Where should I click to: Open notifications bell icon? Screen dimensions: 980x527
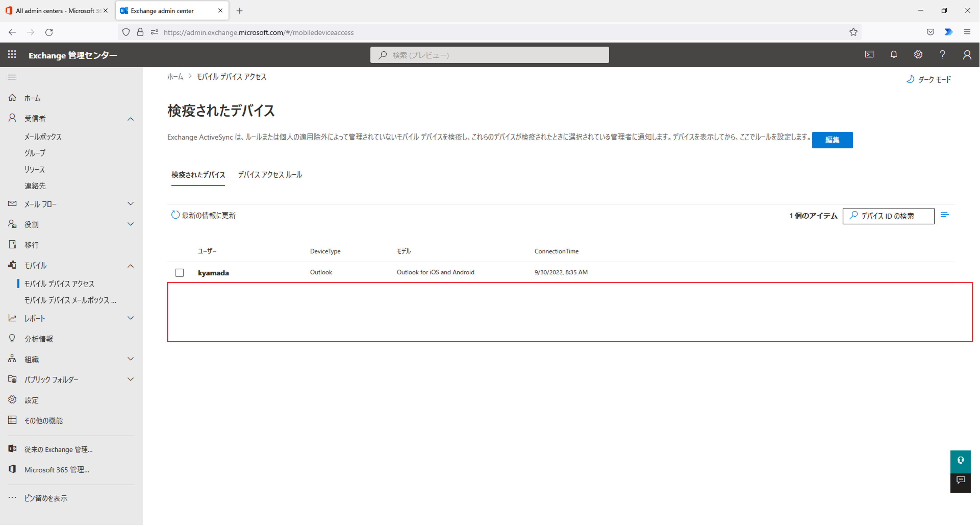coord(894,54)
